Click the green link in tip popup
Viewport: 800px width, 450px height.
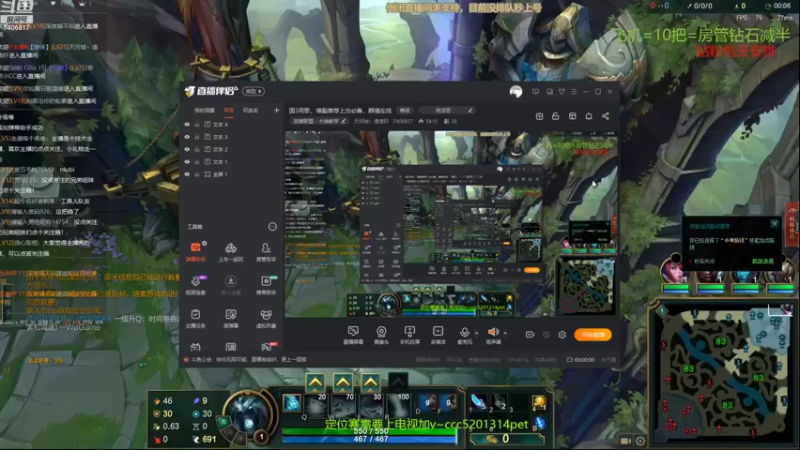click(763, 261)
